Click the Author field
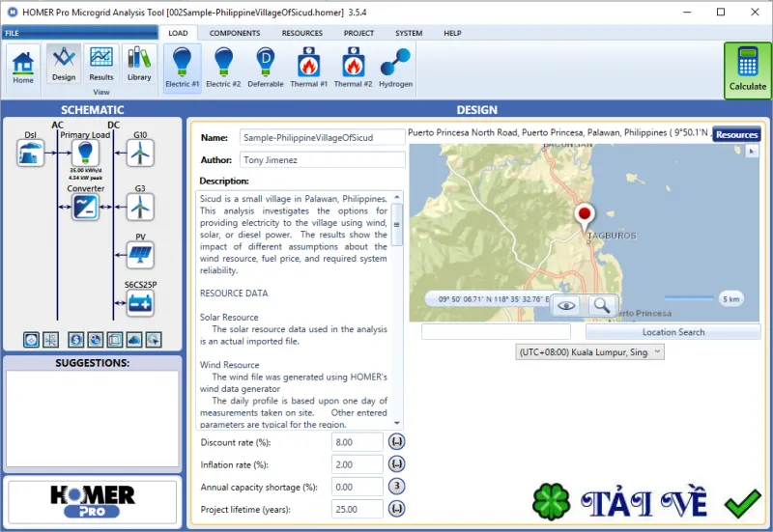 323,159
